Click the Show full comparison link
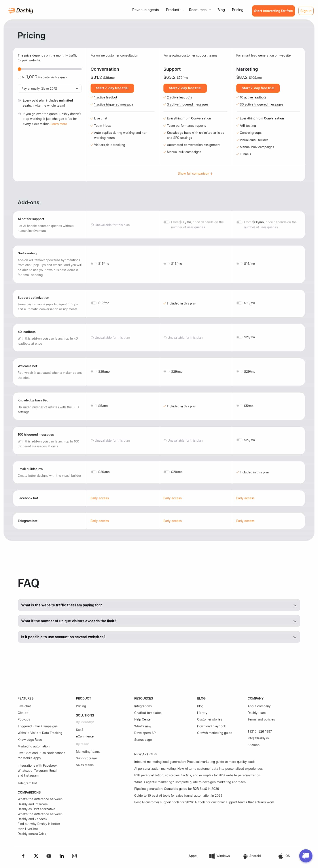318x868 pixels. pos(195,174)
